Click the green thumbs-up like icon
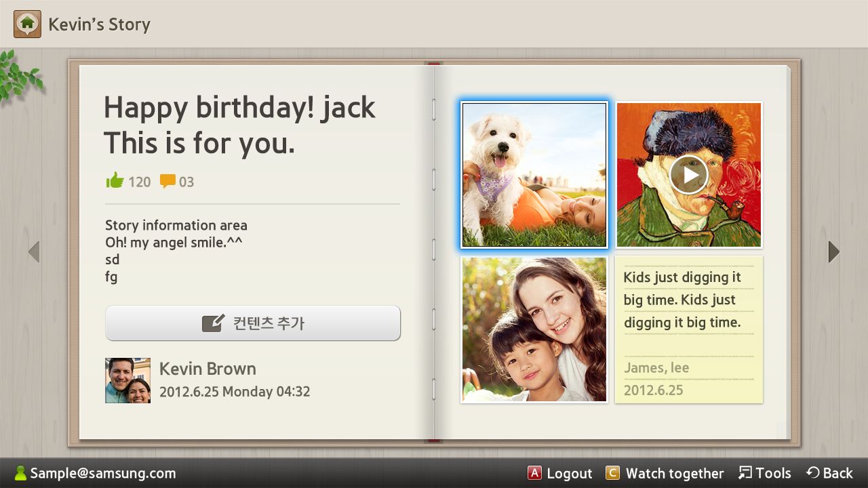This screenshot has height=488, width=868. pos(115,180)
